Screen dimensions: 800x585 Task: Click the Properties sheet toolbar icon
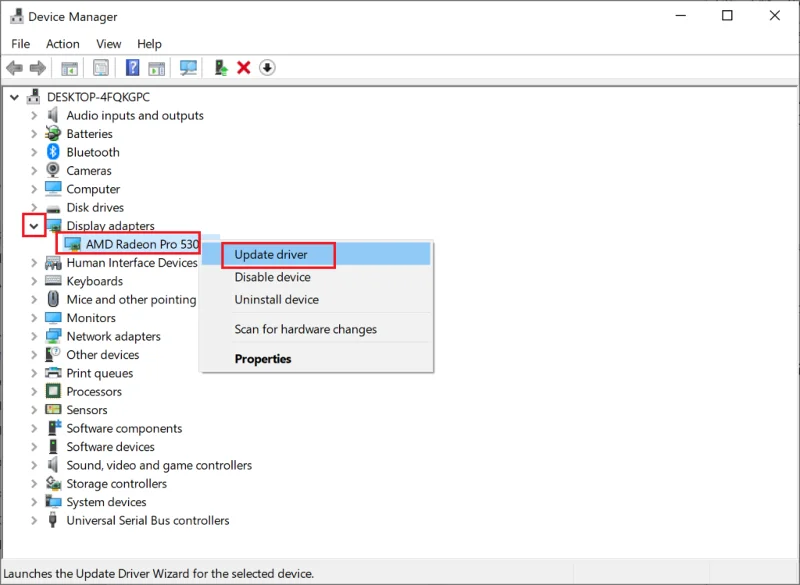tap(101, 67)
